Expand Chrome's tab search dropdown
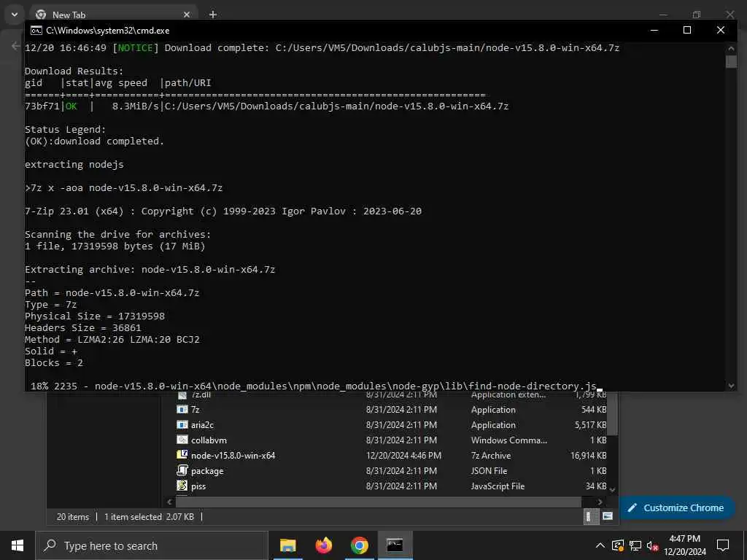Screen dimensions: 747x560 15,15
